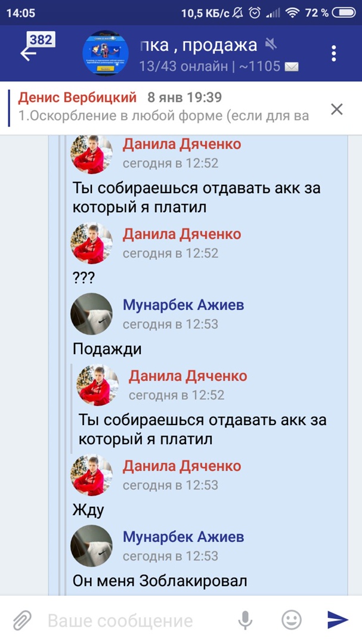Tap Мунарбек Ажиев's avatar next to 'Подажди'
This screenshot has height=644, width=362.
(91, 314)
